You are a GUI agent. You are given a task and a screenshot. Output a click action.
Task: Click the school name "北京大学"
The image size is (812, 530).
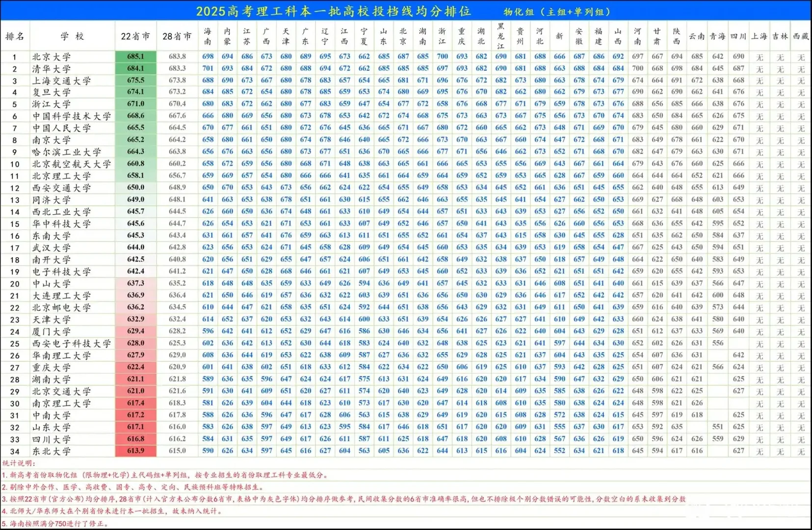pyautogui.click(x=52, y=57)
